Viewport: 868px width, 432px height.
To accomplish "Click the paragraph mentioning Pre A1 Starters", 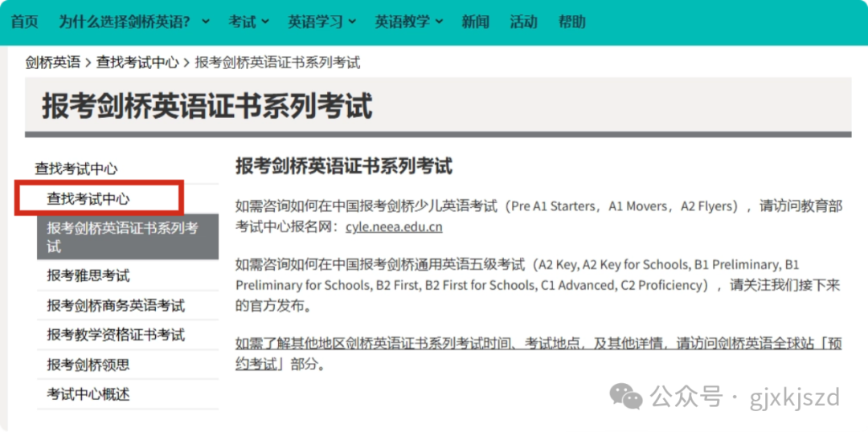I will (x=538, y=216).
